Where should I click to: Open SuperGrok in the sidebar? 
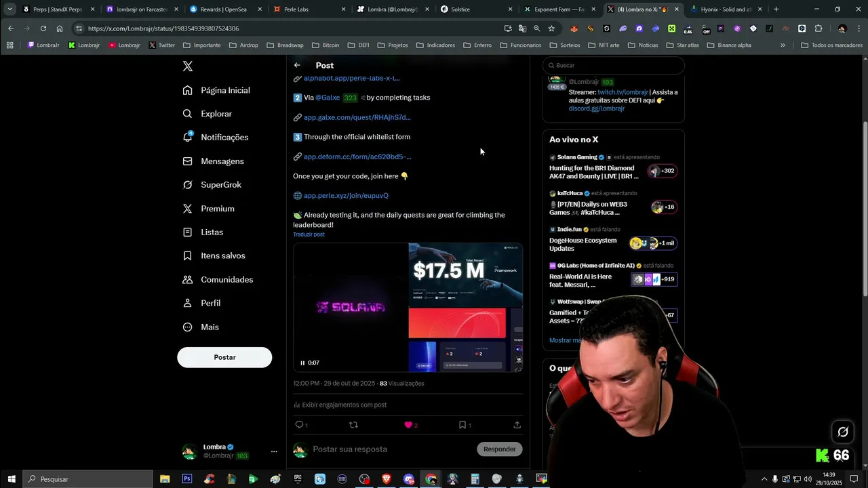tap(212, 184)
